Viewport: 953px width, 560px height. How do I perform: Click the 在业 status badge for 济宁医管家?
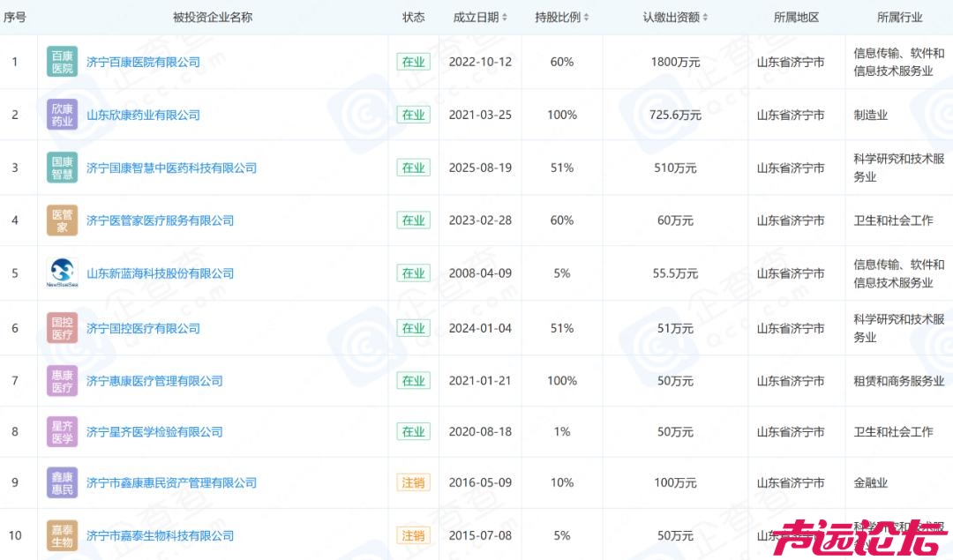(x=413, y=220)
